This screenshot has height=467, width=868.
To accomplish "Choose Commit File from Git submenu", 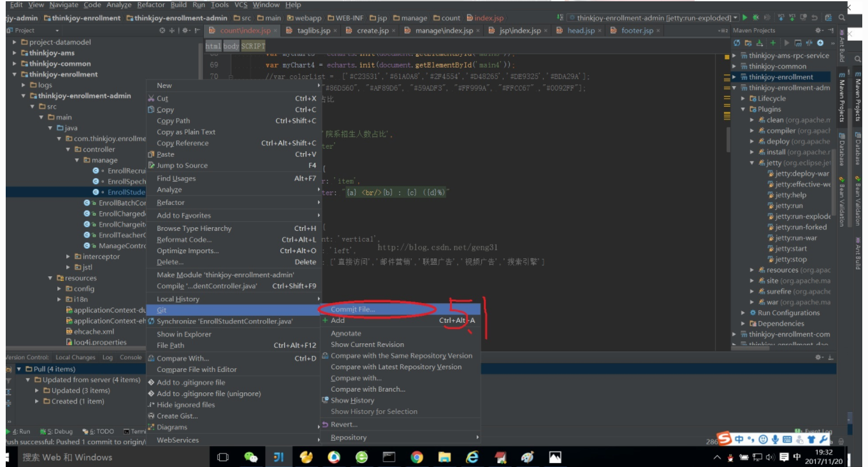I will pyautogui.click(x=400, y=309).
